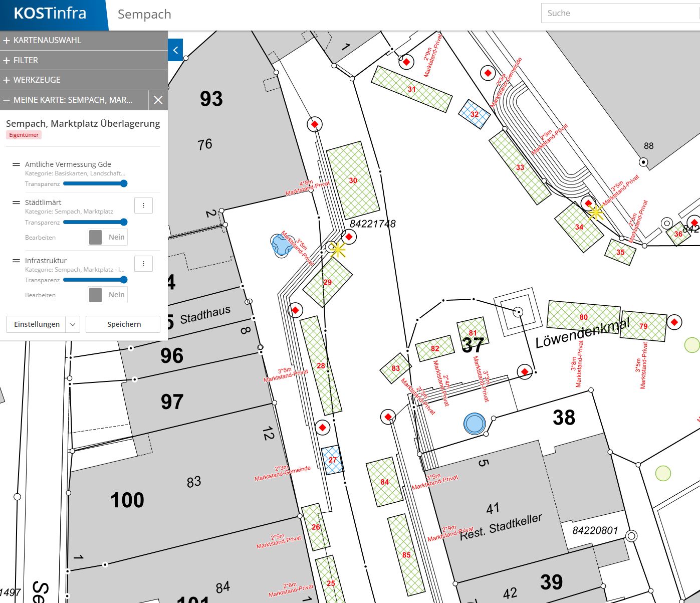700x603 pixels.
Task: Open the Infrastruktur layer options menu
Action: click(143, 264)
